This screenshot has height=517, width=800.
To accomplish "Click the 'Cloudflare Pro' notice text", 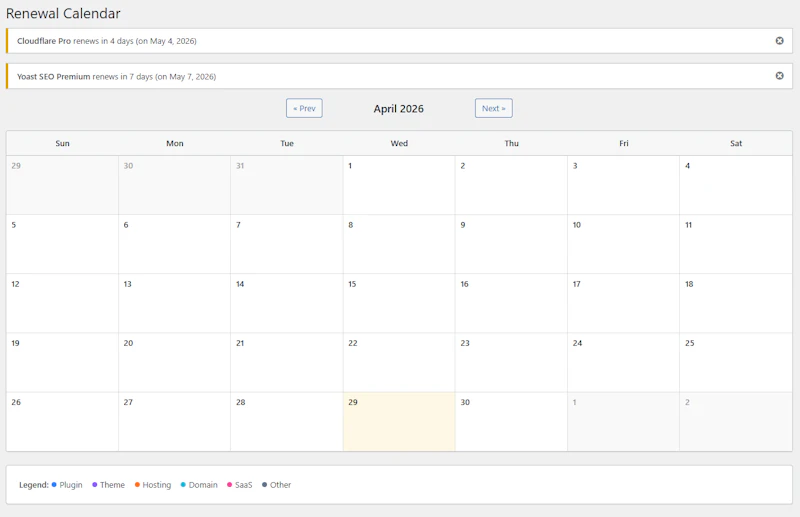I will coord(44,41).
